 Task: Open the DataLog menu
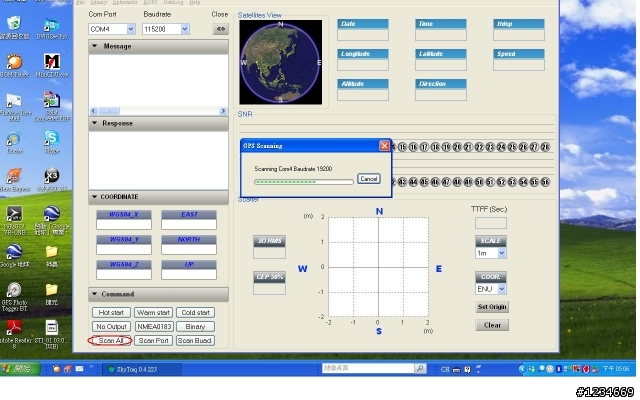(173, 2)
